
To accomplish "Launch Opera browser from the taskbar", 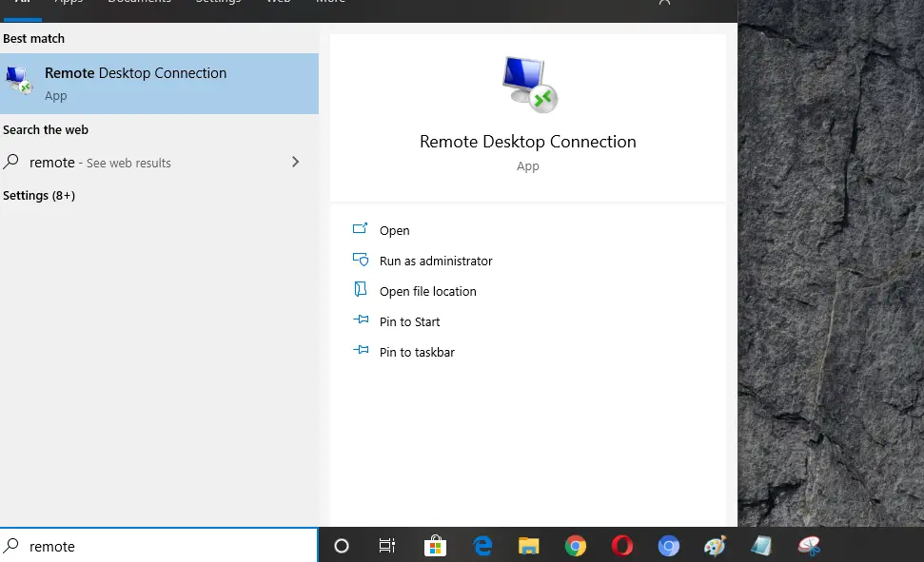I will (621, 546).
